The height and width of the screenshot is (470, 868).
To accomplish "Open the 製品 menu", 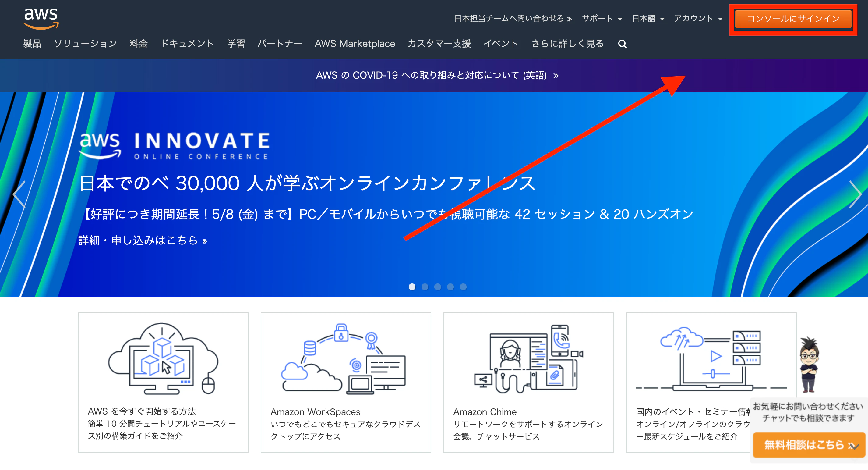I will 32,44.
